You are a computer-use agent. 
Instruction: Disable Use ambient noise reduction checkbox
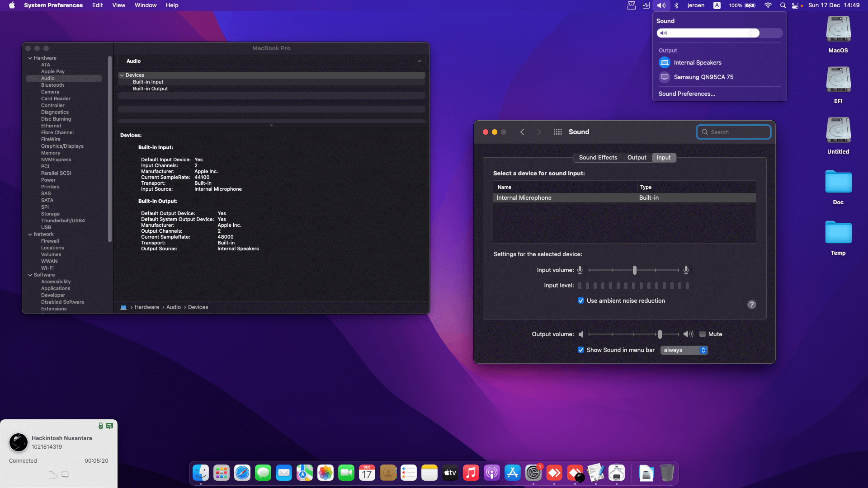[x=581, y=300]
